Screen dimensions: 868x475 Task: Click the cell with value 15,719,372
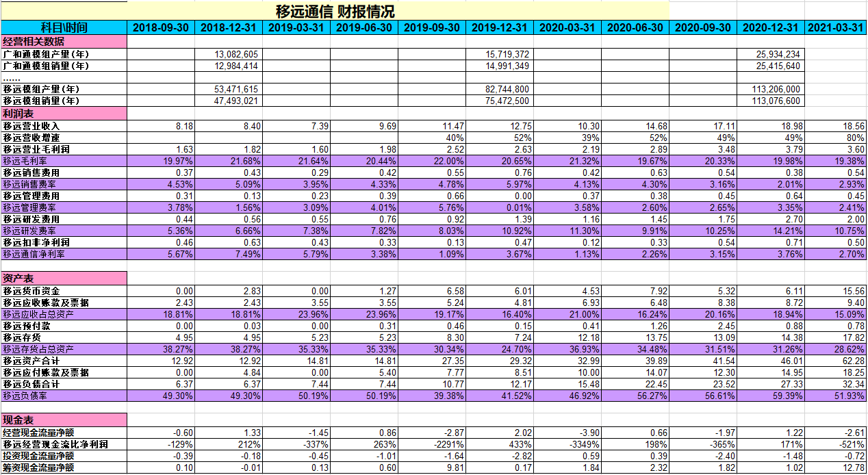(500, 54)
